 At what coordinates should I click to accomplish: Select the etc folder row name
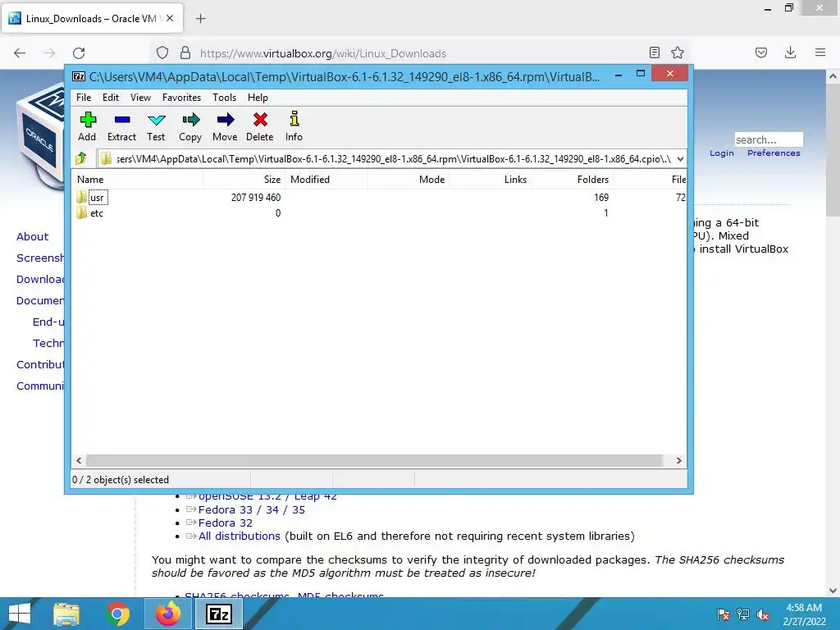97,213
